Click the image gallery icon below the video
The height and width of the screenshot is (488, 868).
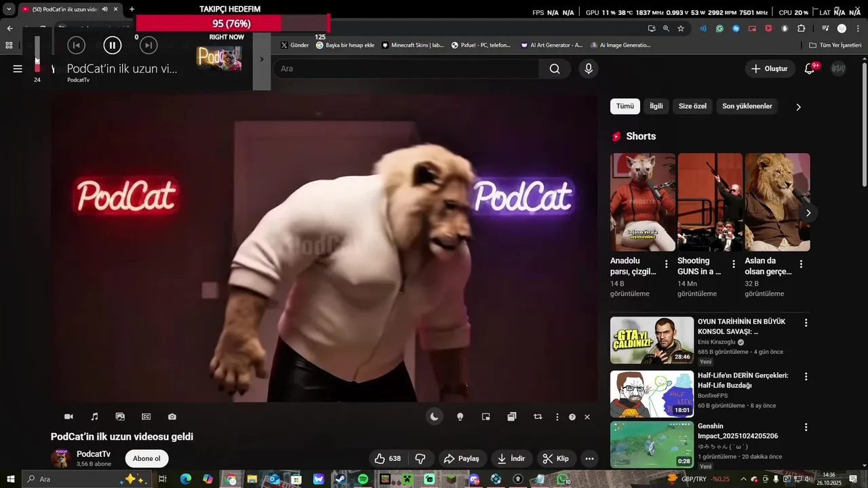(x=120, y=417)
